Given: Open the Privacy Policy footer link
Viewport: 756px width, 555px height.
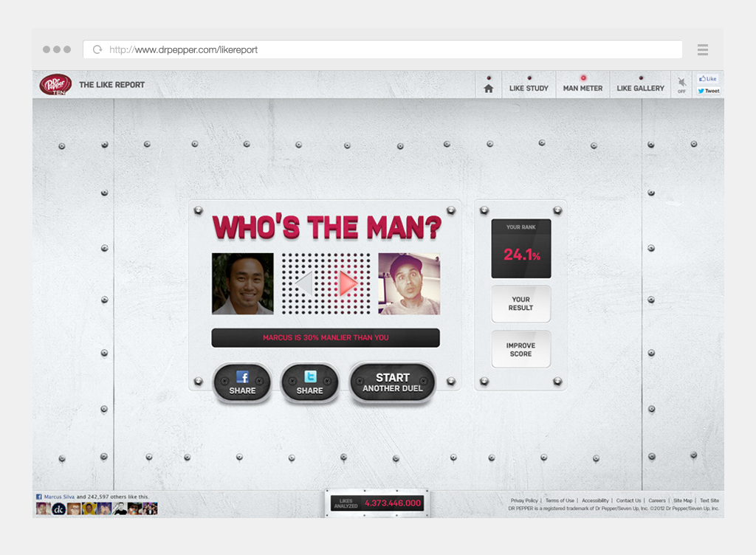Looking at the screenshot, I should (x=524, y=500).
